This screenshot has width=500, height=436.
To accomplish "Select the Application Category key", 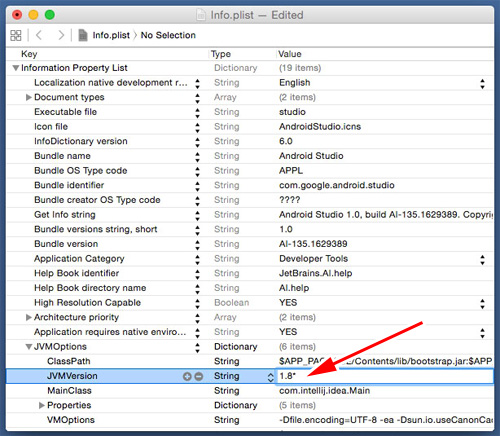I will tap(79, 259).
